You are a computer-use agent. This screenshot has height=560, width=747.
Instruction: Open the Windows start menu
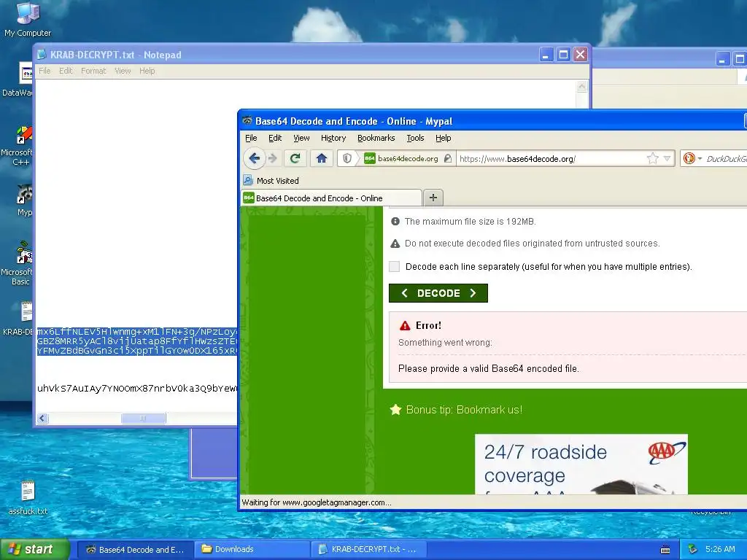(x=35, y=549)
